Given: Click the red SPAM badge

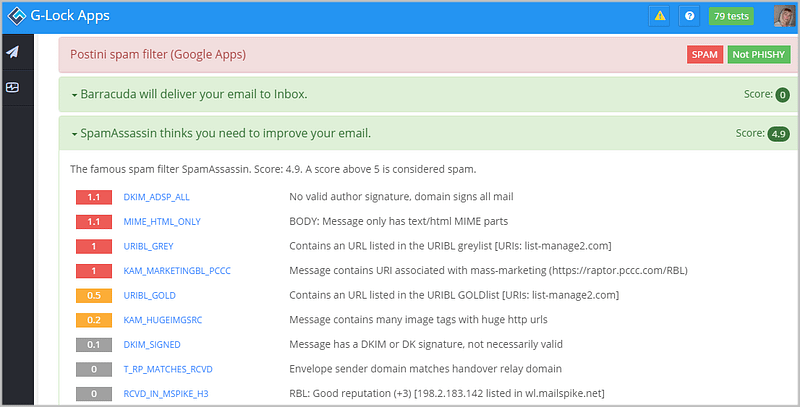Looking at the screenshot, I should 705,55.
